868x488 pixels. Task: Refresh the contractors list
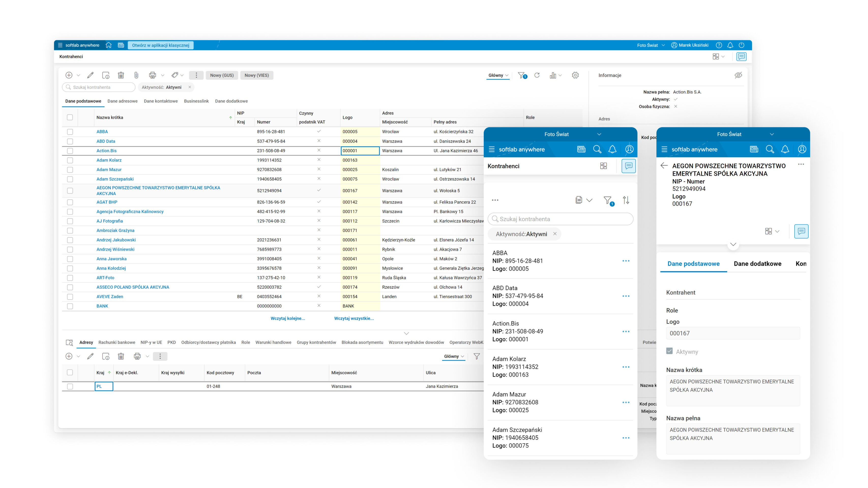point(537,75)
